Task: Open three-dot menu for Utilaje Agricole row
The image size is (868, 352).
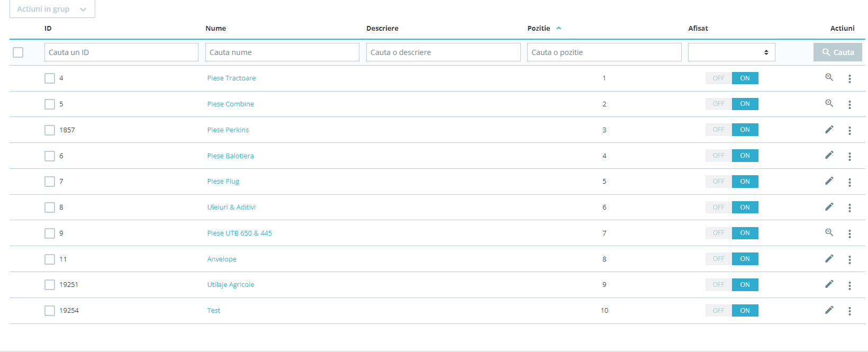Action: click(x=849, y=285)
